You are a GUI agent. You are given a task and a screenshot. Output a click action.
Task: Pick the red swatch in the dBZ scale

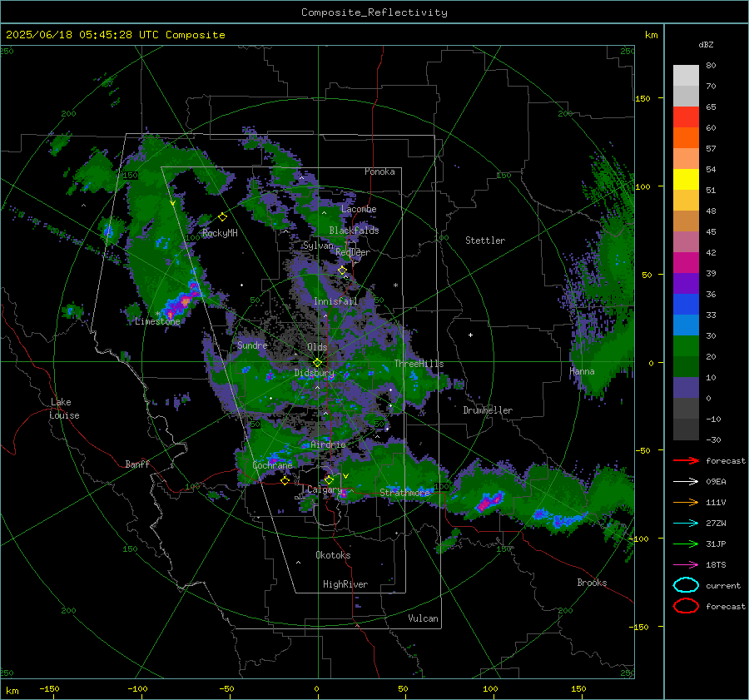[x=686, y=117]
